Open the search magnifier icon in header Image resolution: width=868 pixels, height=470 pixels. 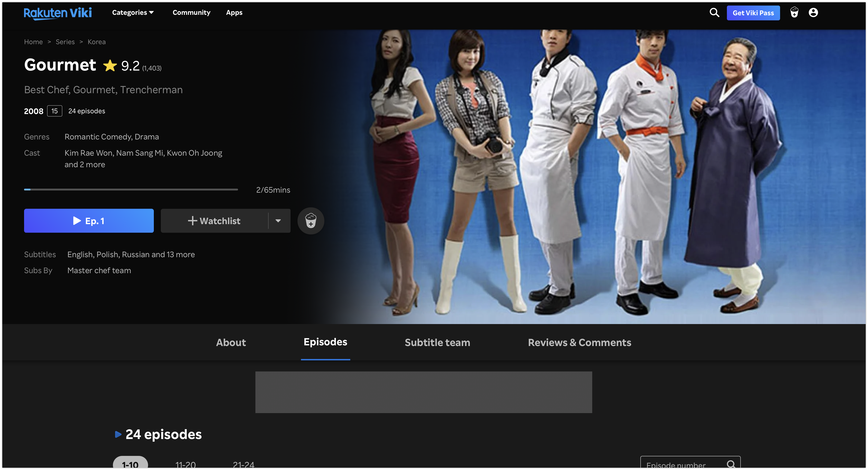[714, 12]
